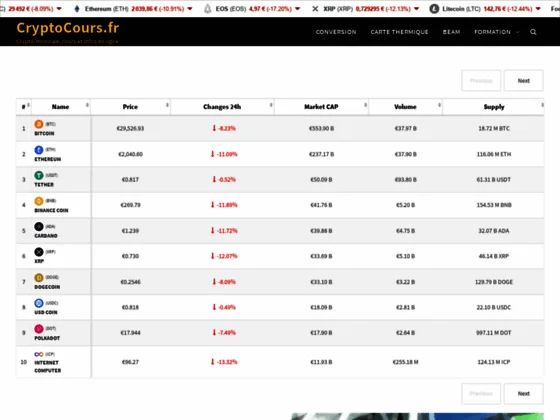
Task: Open the Beam menu item
Action: click(x=451, y=32)
